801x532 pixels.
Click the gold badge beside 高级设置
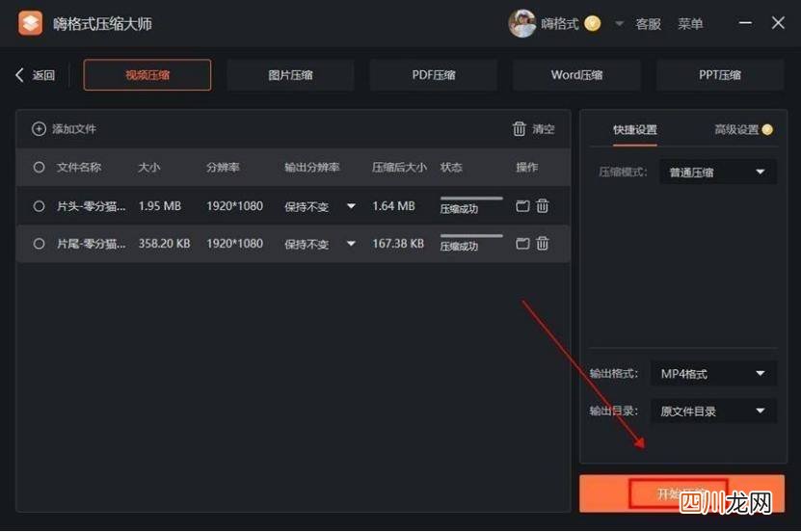(767, 130)
